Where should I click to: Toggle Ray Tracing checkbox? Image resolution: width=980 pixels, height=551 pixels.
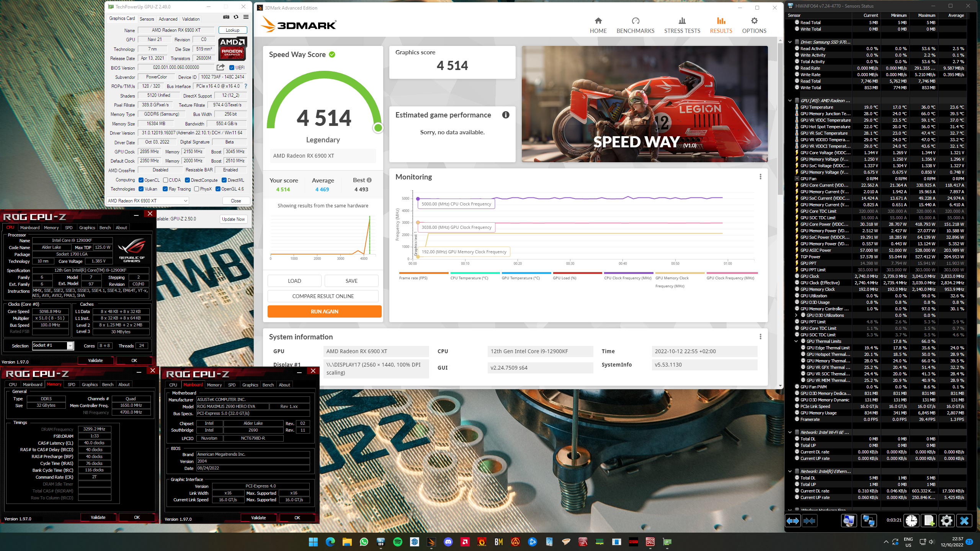(165, 189)
